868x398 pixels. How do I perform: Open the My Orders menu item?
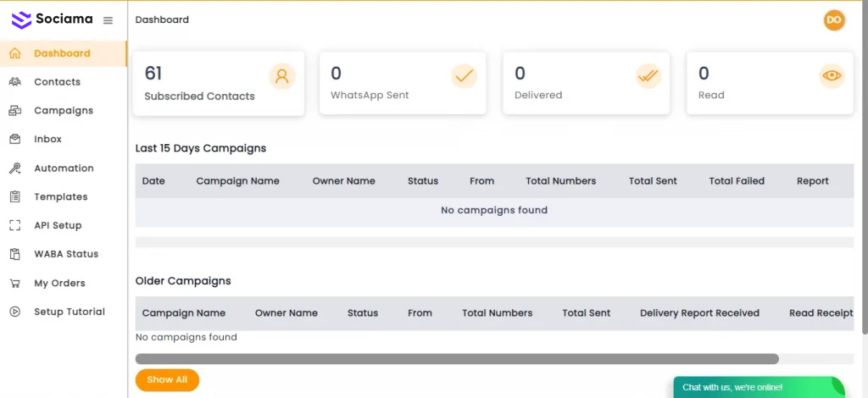point(59,283)
